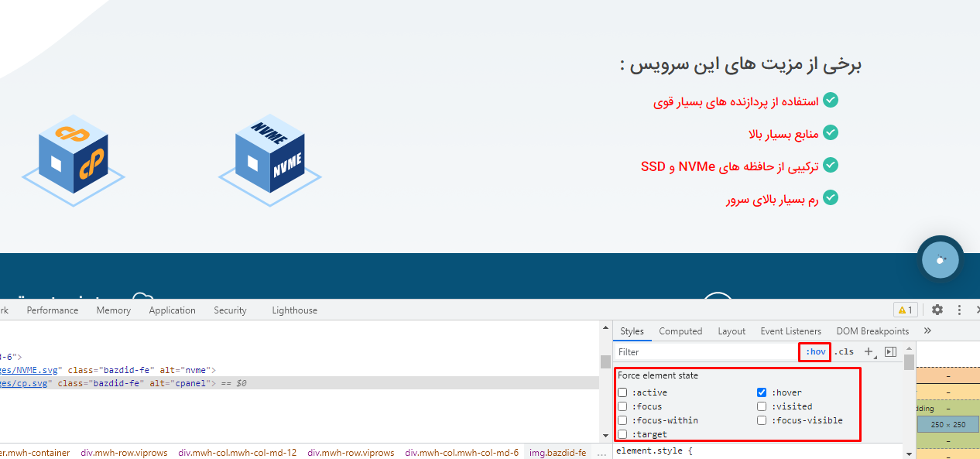Select div.mwh-col.mwh-col-md-6 breadcrumb
Viewport: 980px width, 459px height.
[x=461, y=453]
